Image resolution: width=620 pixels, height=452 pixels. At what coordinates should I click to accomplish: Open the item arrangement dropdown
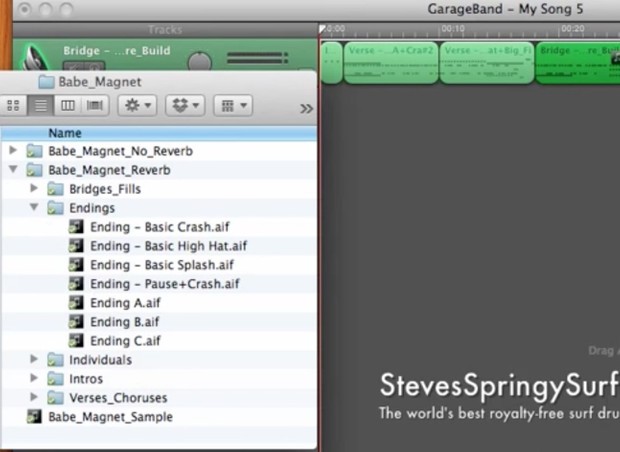click(233, 105)
